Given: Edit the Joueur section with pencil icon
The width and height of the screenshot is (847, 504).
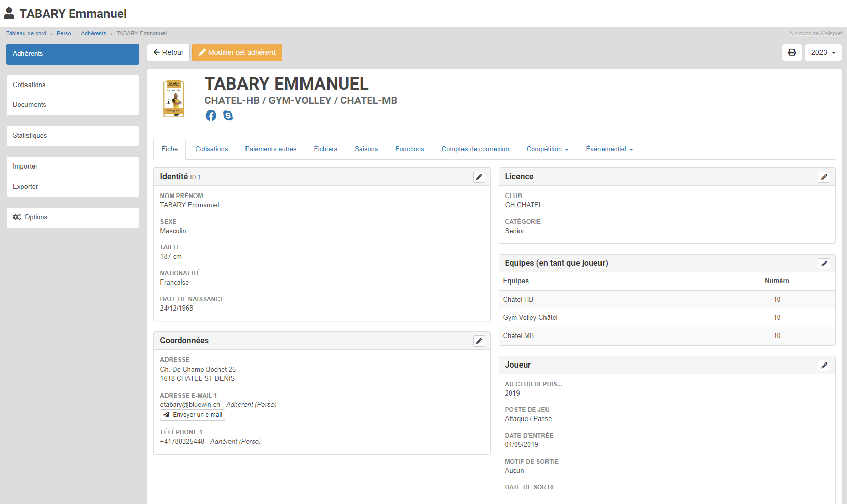Looking at the screenshot, I should tap(824, 366).
